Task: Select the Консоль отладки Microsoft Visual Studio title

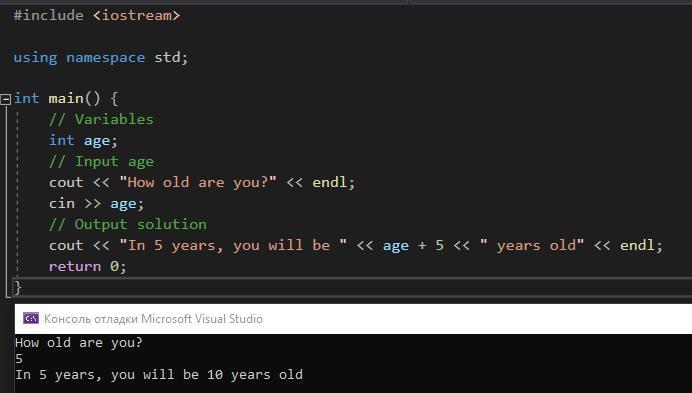Action: (x=153, y=319)
